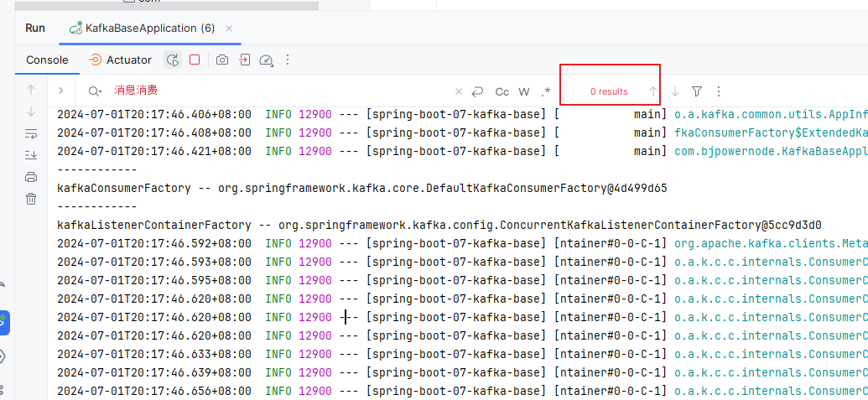Toggle Match Case (Cc) option
Viewport: 868px width, 400px height.
[x=502, y=92]
